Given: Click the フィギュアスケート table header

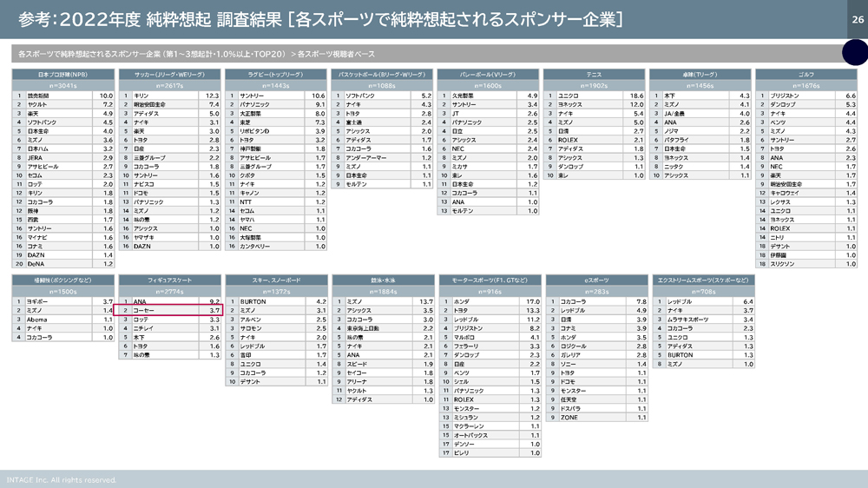Looking at the screenshot, I should pyautogui.click(x=169, y=280).
